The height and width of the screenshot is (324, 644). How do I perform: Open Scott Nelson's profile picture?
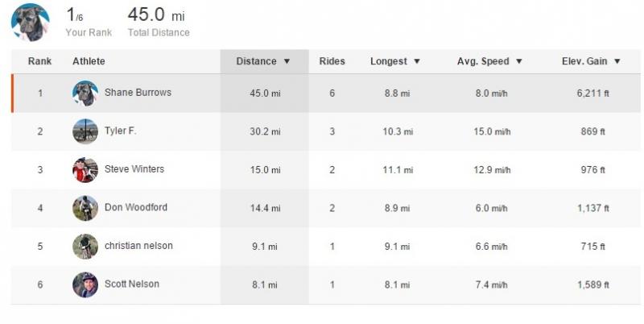click(x=85, y=285)
